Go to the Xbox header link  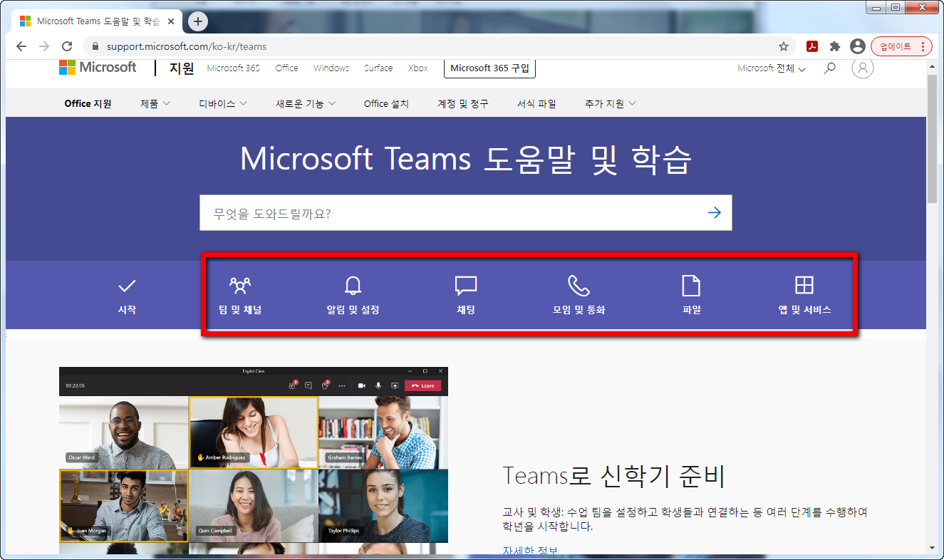[x=418, y=68]
